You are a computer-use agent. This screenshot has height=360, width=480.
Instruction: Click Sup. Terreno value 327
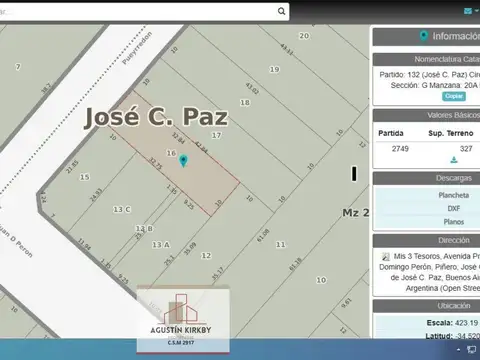[x=466, y=149]
